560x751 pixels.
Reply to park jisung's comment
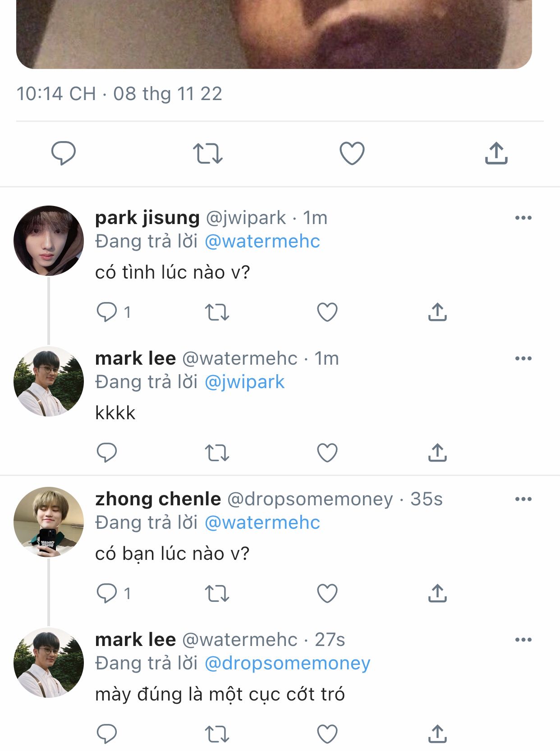point(107,312)
